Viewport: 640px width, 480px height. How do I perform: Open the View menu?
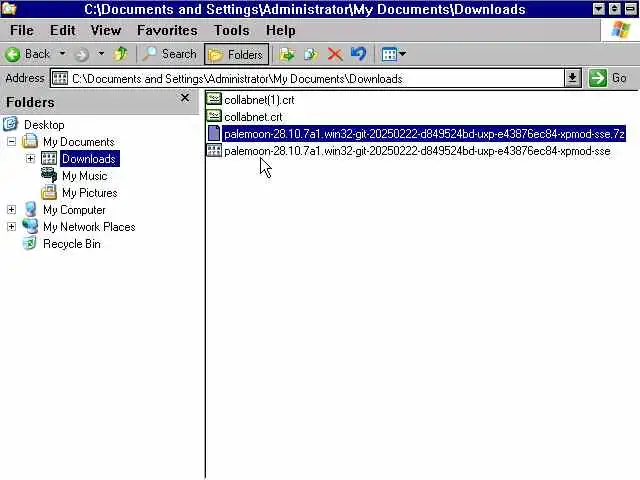coord(106,30)
